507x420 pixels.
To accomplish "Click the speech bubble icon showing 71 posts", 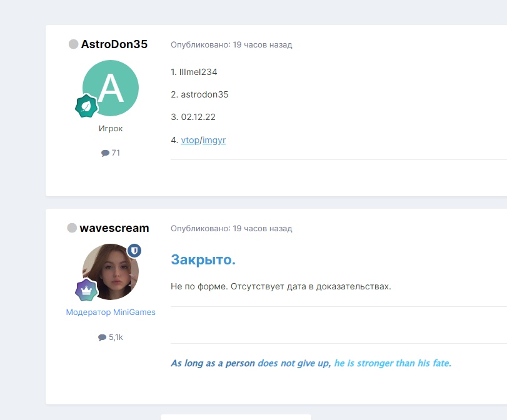I will click(x=105, y=153).
